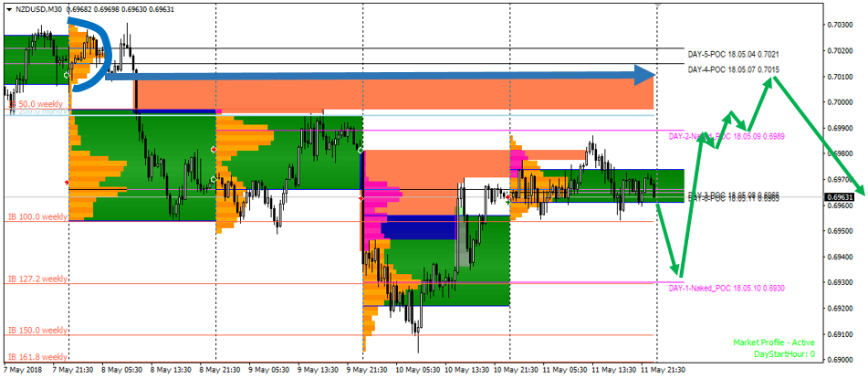Click the IB 150.0 weekly level label
This screenshot has width=868, height=379.
(x=37, y=330)
